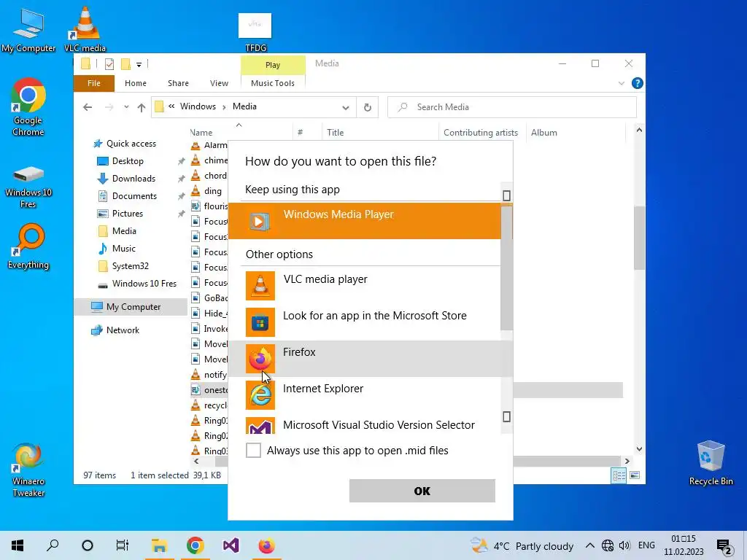This screenshot has width=747, height=560.
Task: Open the Music Tools tab
Action: coord(273,83)
